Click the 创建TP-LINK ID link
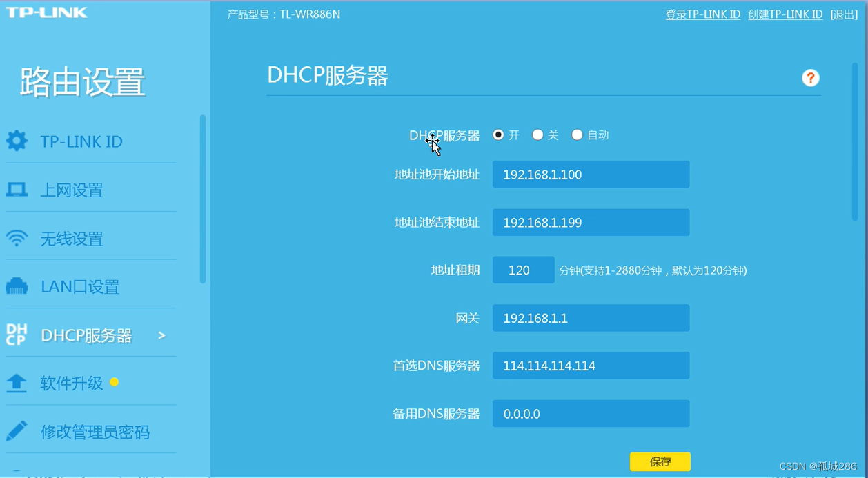Screen dimensions: 868x478 click(785, 14)
